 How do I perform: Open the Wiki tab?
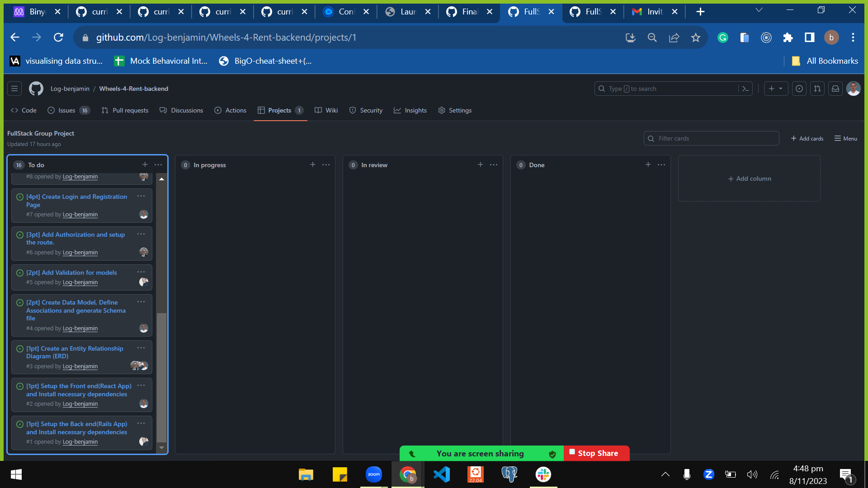[x=331, y=110]
